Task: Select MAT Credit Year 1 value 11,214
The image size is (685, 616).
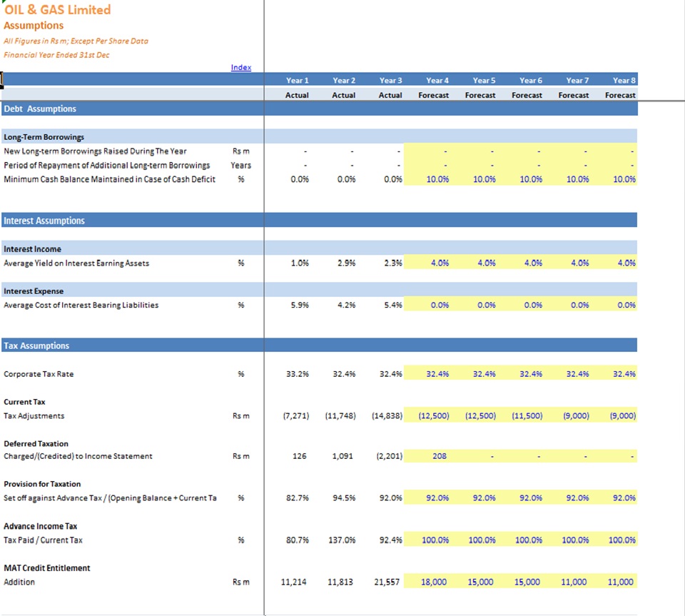Action: coord(293,582)
